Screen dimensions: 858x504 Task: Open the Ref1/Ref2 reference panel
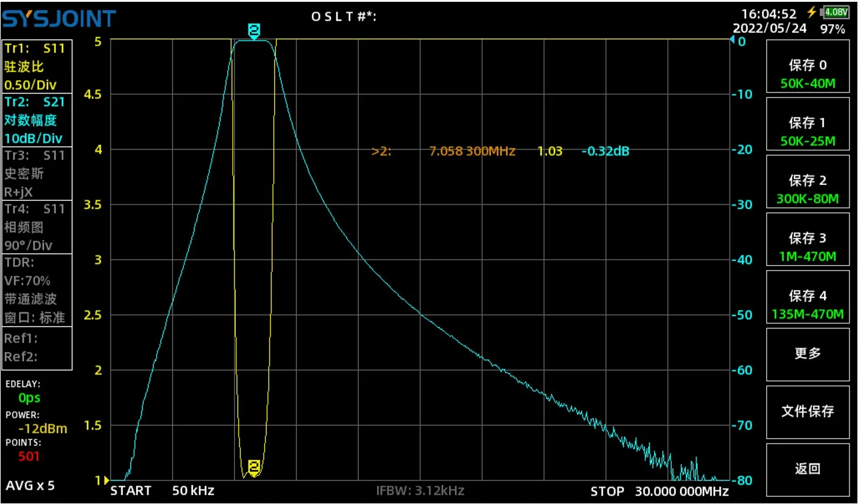37,348
